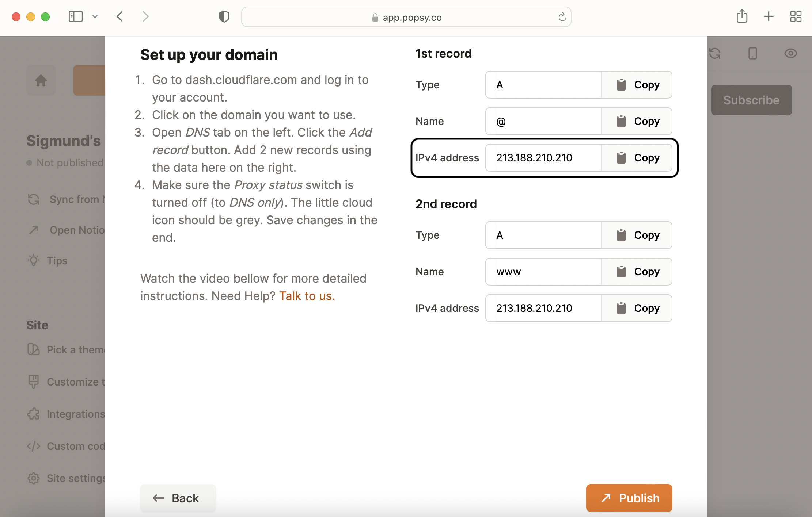Copy the 1st record @ name
Screen dimensions: 812x517
pos(637,121)
